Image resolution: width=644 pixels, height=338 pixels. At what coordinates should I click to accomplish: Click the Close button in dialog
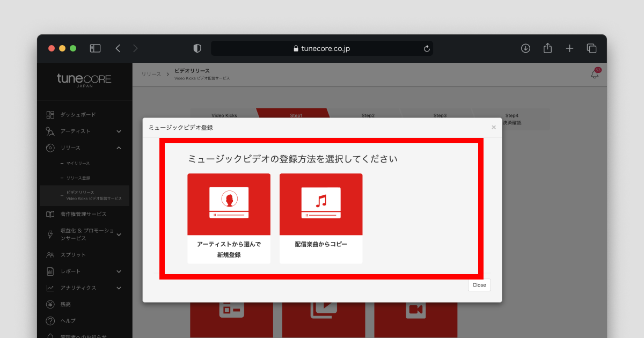[479, 285]
